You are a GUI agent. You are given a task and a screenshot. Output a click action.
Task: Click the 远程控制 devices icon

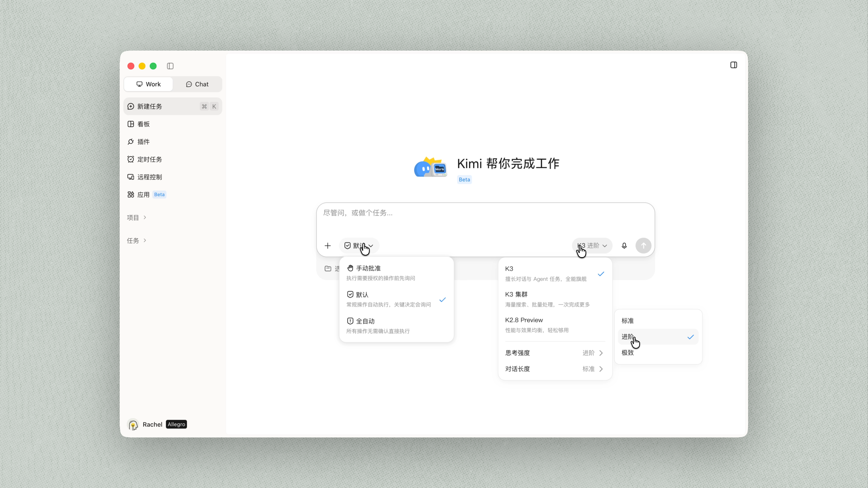(131, 177)
